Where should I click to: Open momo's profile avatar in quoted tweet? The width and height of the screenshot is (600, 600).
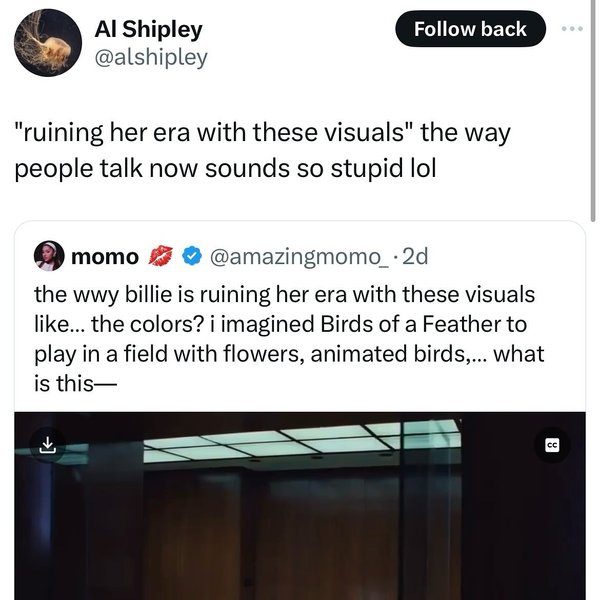(48, 256)
